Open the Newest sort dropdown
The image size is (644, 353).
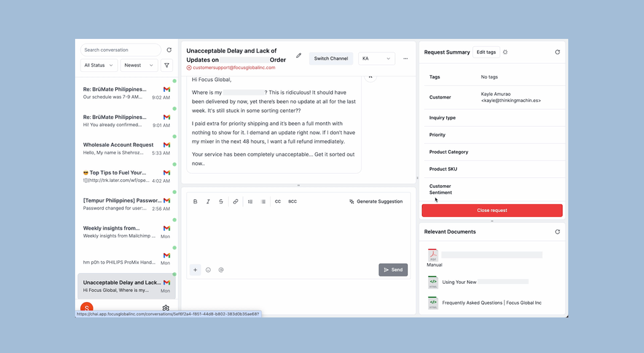pos(139,65)
